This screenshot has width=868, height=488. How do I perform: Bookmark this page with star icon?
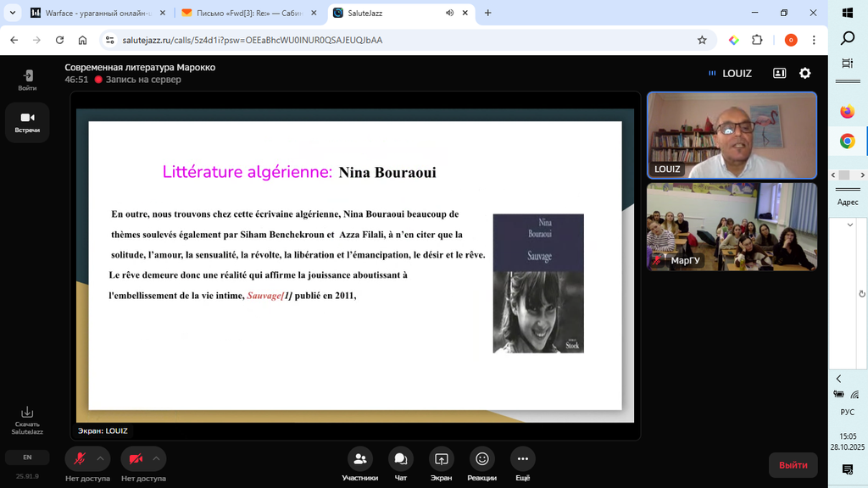(702, 40)
